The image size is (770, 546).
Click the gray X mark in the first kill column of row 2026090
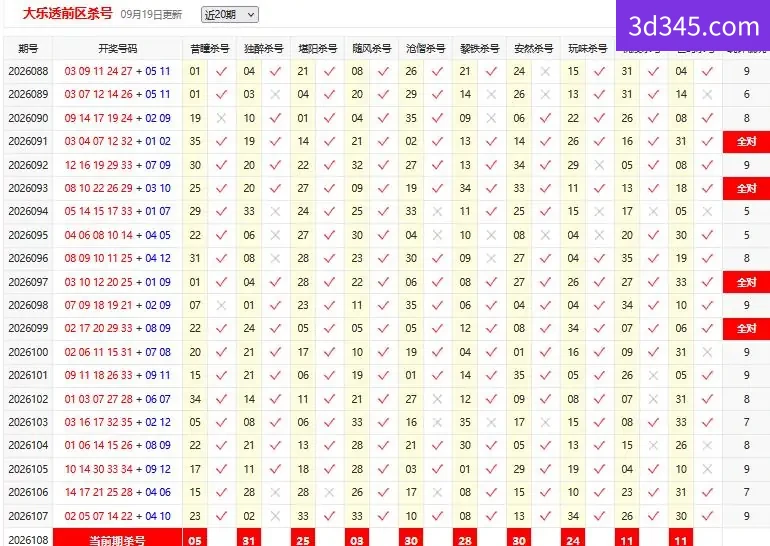pyautogui.click(x=221, y=118)
